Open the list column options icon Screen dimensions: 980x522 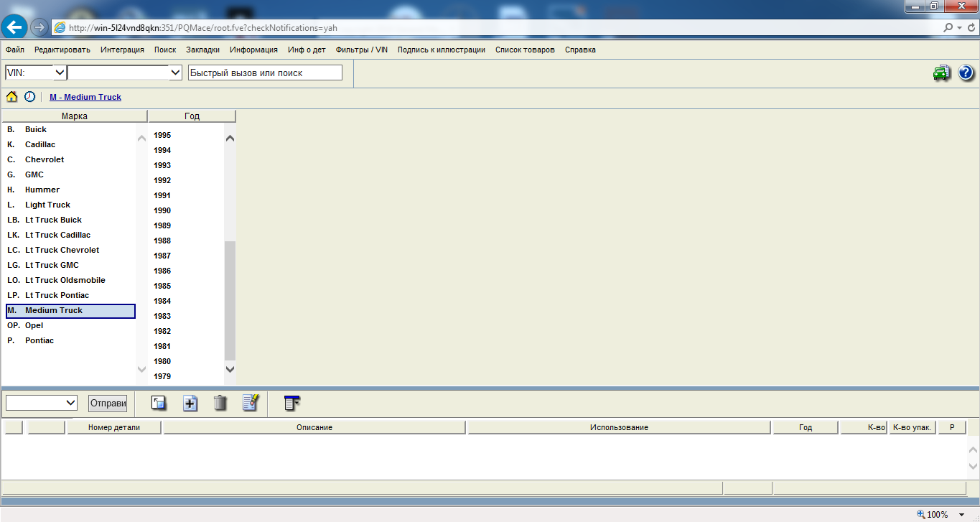(291, 403)
